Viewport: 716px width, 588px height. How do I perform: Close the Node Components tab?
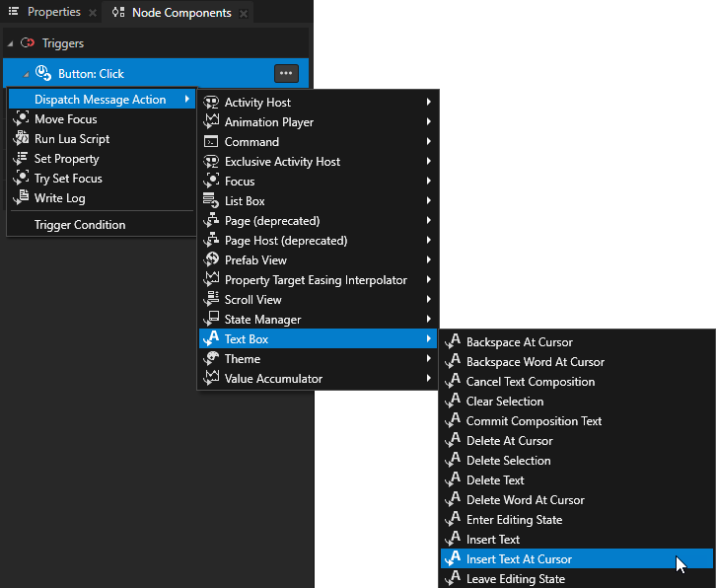[x=244, y=14]
